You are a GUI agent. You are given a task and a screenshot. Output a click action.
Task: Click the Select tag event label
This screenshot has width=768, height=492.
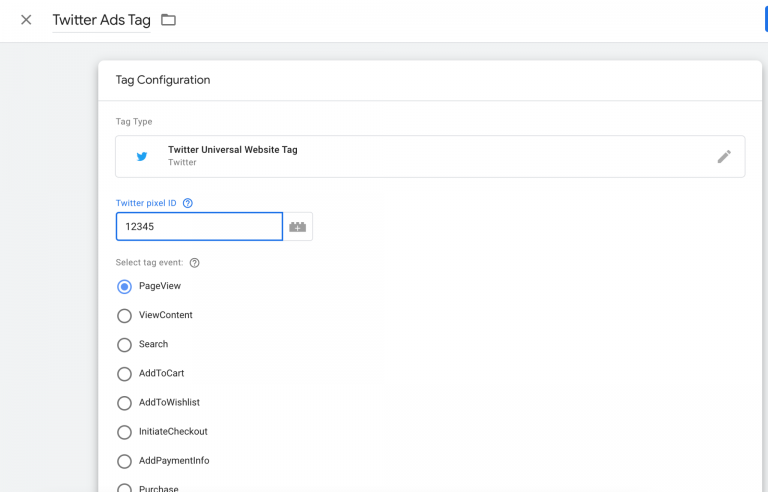(149, 263)
